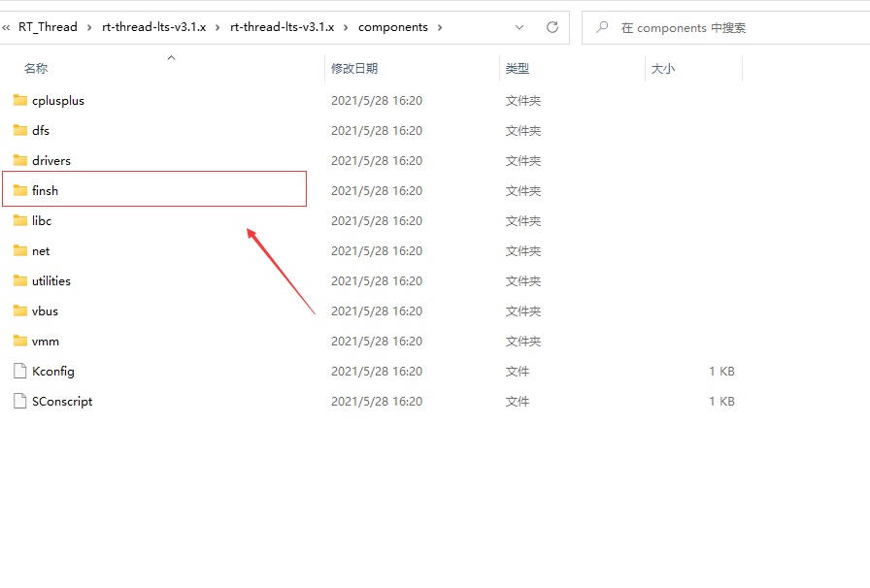The width and height of the screenshot is (870, 588).
Task: Click the 文件夹 type of vmm
Action: tap(523, 342)
